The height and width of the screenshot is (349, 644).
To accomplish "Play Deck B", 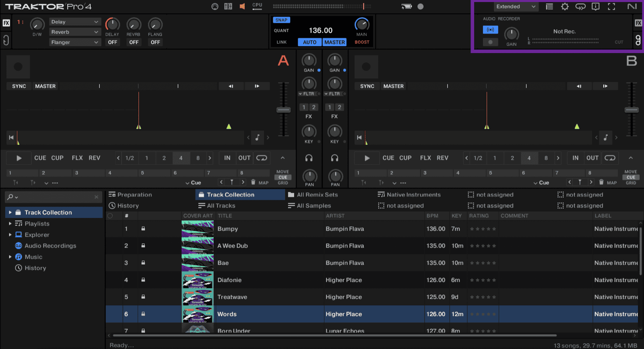I will point(367,158).
